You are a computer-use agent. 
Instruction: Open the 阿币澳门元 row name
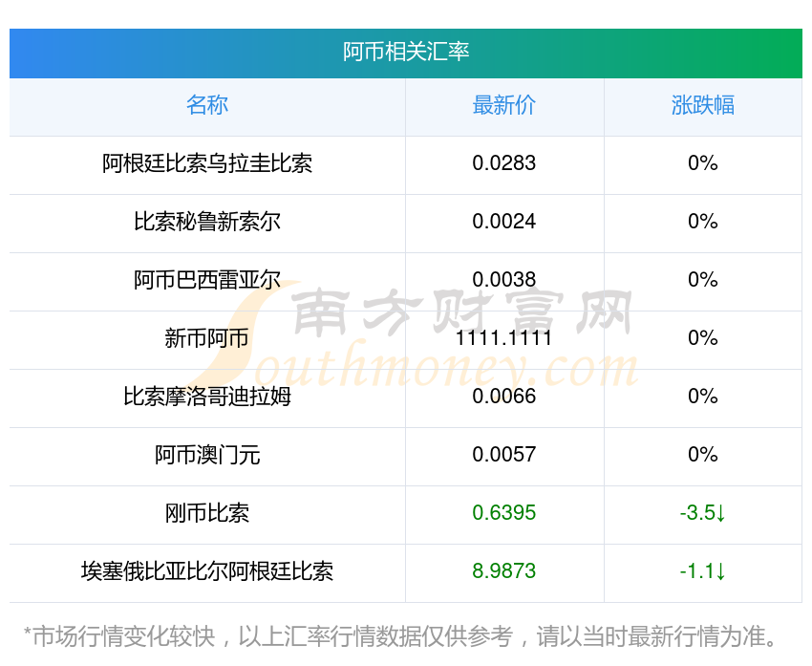tap(207, 455)
